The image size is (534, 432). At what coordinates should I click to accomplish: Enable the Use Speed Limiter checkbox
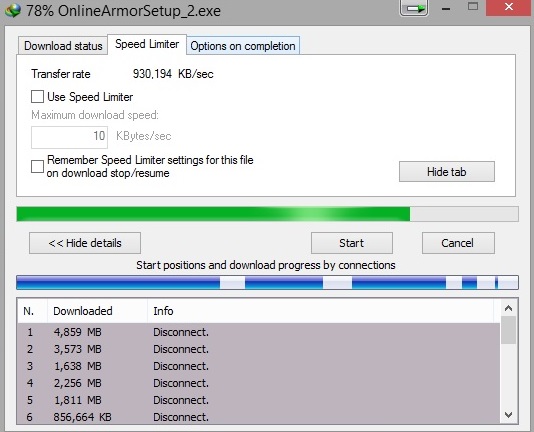(x=37, y=96)
